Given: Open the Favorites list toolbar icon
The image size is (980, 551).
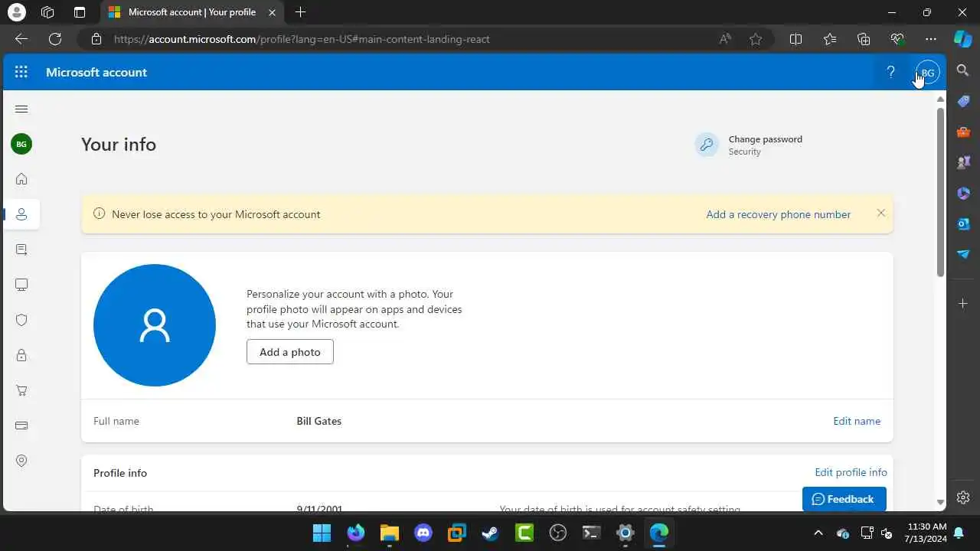Looking at the screenshot, I should pyautogui.click(x=830, y=39).
